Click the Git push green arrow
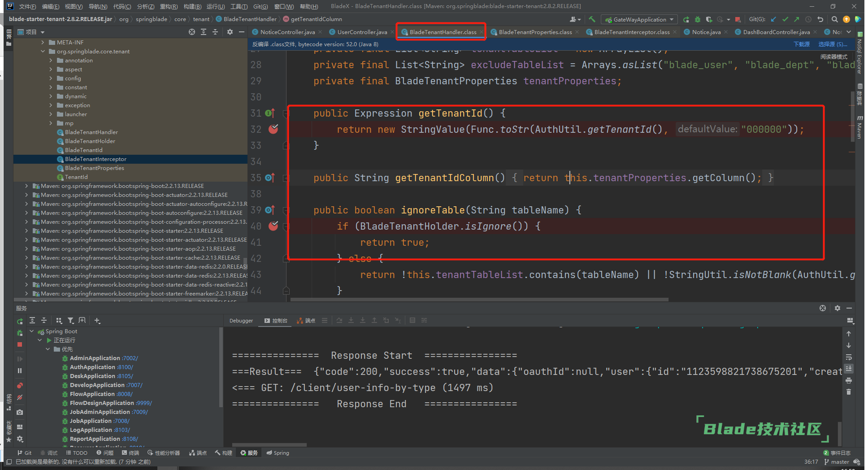This screenshot has height=470, width=868. pos(797,19)
